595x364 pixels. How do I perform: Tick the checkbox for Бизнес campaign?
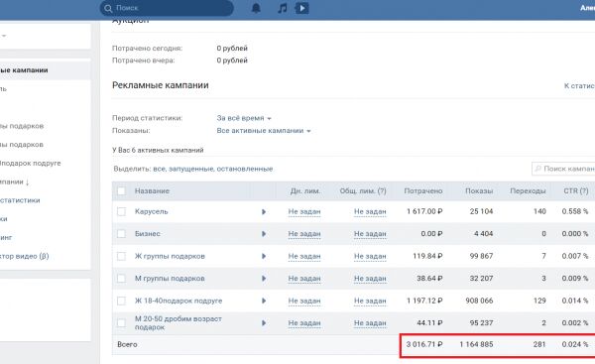121,234
